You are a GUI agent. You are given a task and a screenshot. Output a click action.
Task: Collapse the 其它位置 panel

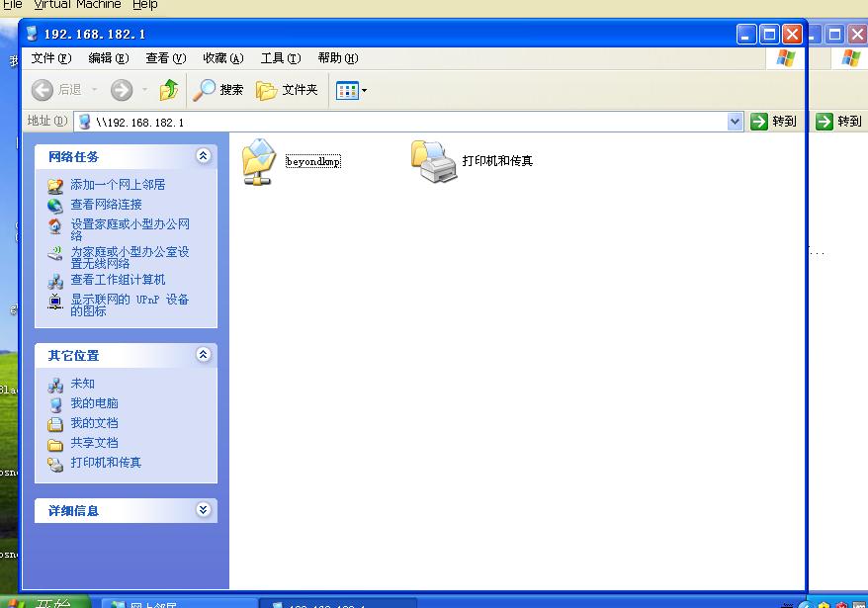click(x=203, y=355)
